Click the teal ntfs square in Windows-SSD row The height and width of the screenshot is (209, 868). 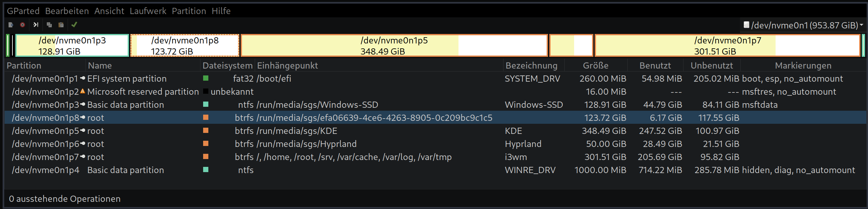tap(206, 104)
